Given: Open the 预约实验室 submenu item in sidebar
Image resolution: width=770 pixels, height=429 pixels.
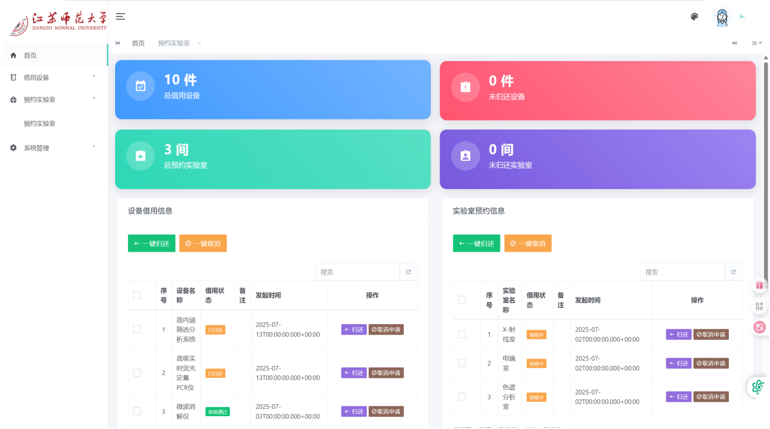Looking at the screenshot, I should point(40,124).
